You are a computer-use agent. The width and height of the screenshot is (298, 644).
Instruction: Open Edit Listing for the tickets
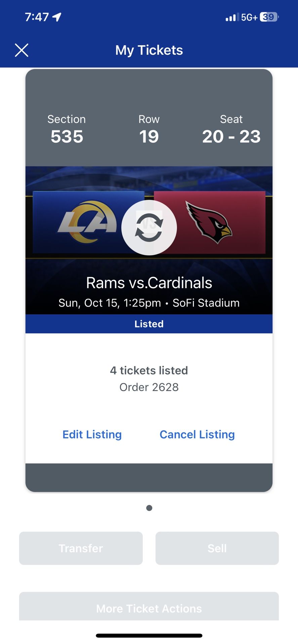(x=92, y=434)
